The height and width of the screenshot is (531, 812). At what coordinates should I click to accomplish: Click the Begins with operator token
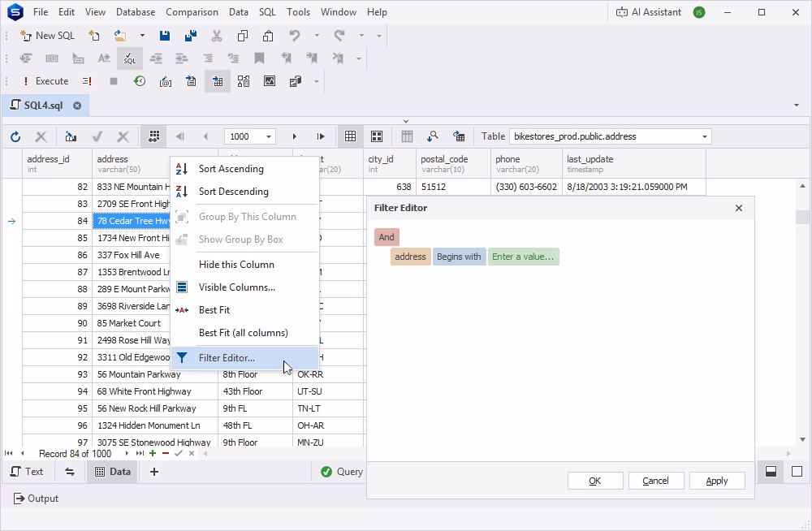459,257
